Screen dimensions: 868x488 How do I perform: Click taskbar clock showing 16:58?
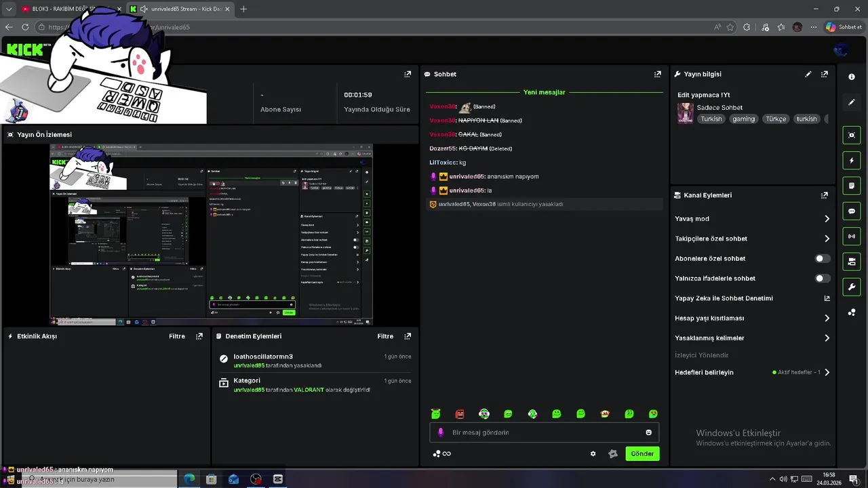coord(829,479)
